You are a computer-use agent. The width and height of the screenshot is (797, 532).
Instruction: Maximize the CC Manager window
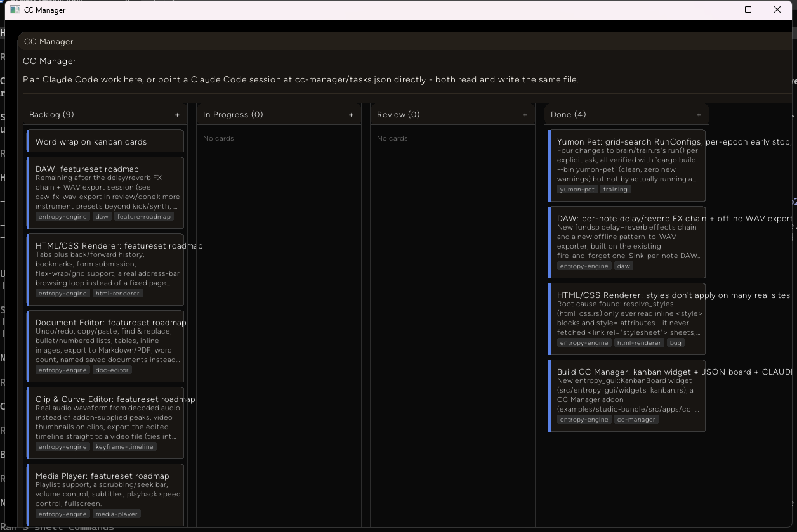click(x=748, y=10)
